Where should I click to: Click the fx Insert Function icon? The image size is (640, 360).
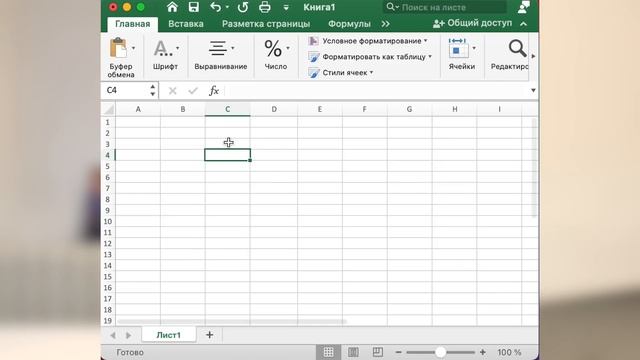point(214,91)
